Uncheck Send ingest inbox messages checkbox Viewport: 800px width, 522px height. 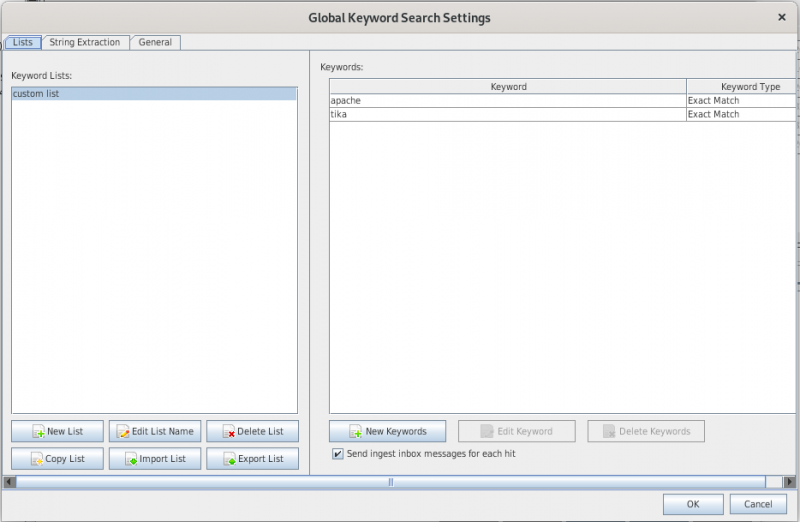(x=337, y=454)
